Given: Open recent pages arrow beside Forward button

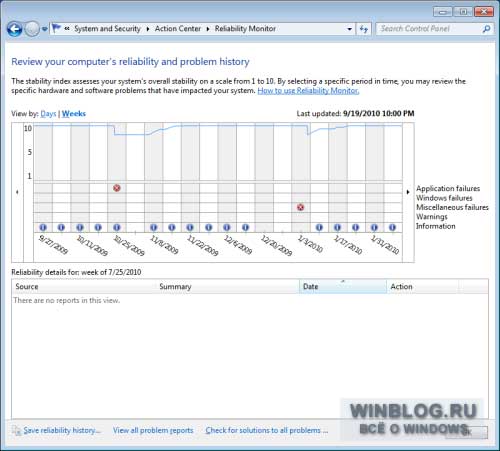Looking at the screenshot, I should point(45,29).
